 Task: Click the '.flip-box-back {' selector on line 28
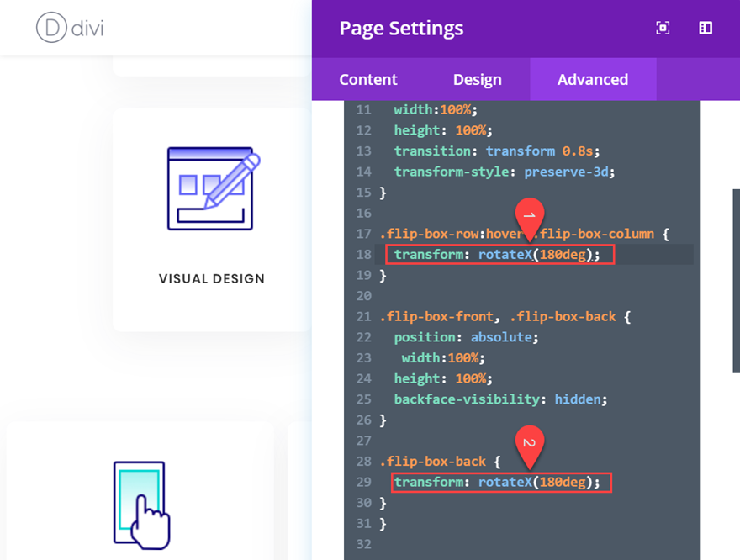(440, 462)
